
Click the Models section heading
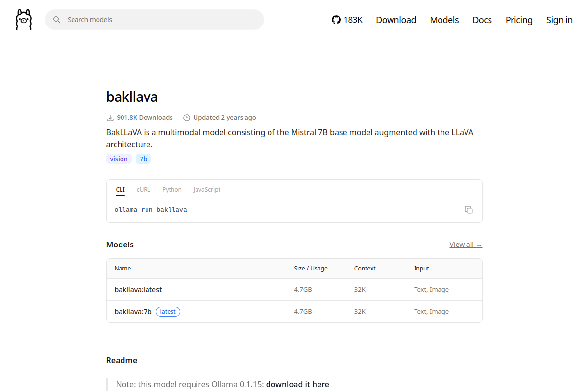click(x=120, y=245)
